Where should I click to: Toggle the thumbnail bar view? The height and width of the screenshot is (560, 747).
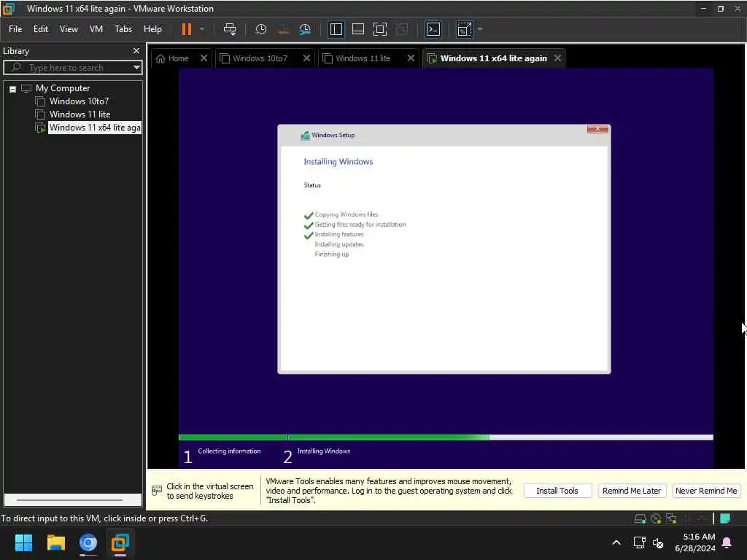click(357, 29)
